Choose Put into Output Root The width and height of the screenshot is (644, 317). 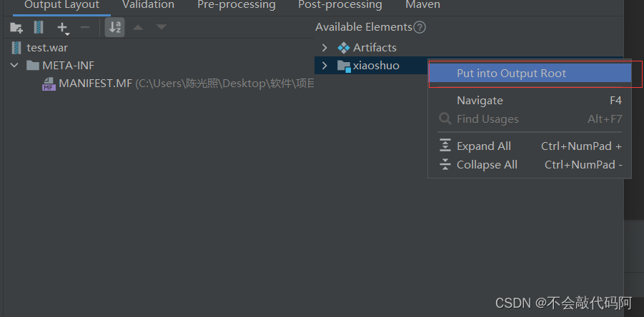(511, 74)
